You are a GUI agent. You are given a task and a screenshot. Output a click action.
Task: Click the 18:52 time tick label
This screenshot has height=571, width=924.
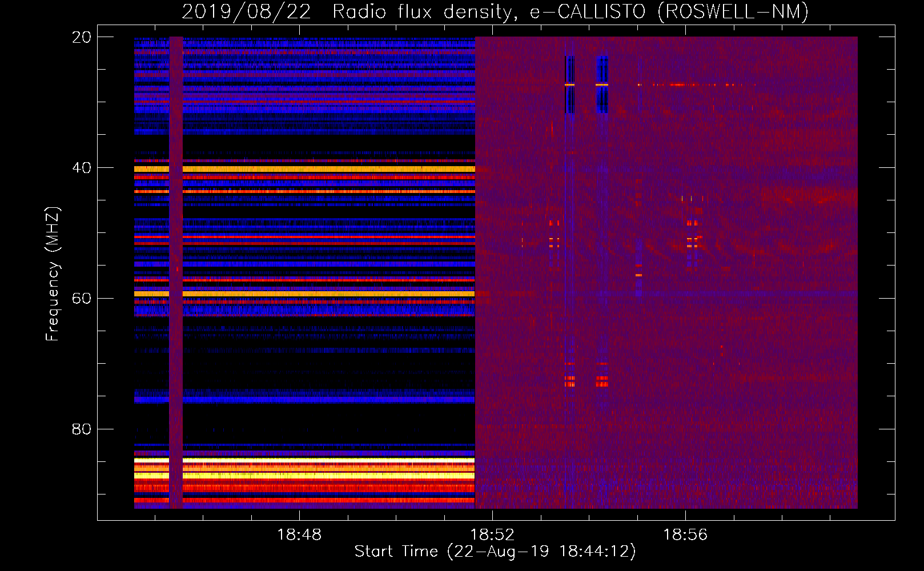pos(492,534)
